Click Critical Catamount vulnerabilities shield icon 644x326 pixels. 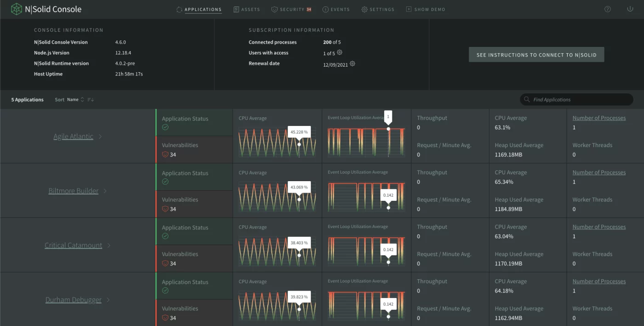point(165,263)
